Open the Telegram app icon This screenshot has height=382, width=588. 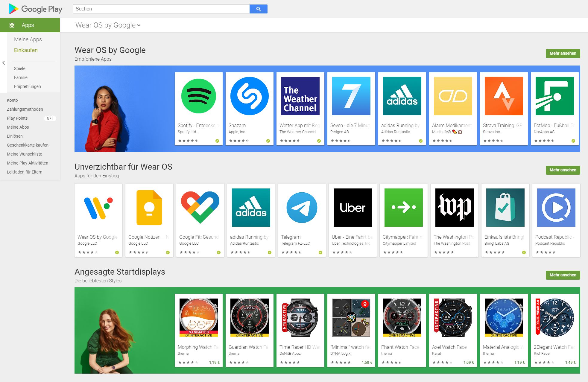302,208
